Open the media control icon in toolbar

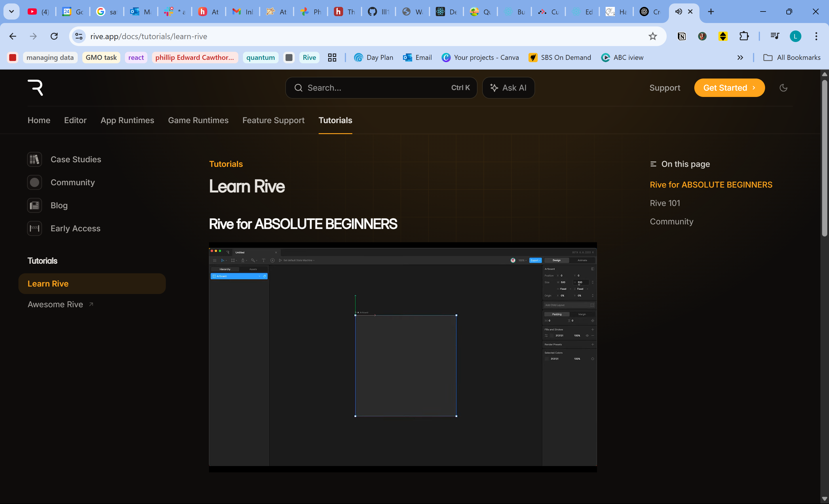pos(775,36)
